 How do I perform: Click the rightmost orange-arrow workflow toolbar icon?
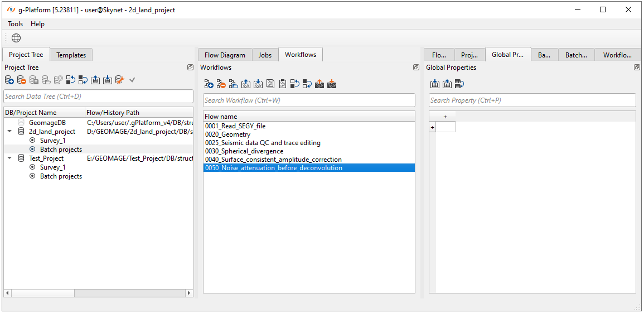click(x=332, y=84)
